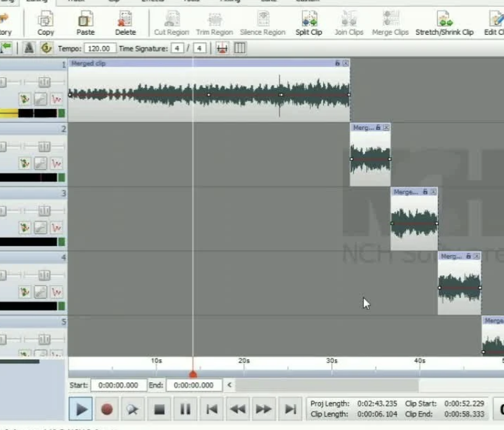This screenshot has width=504, height=430.
Task: Open track 2 automation envelope icon
Action: point(57,163)
